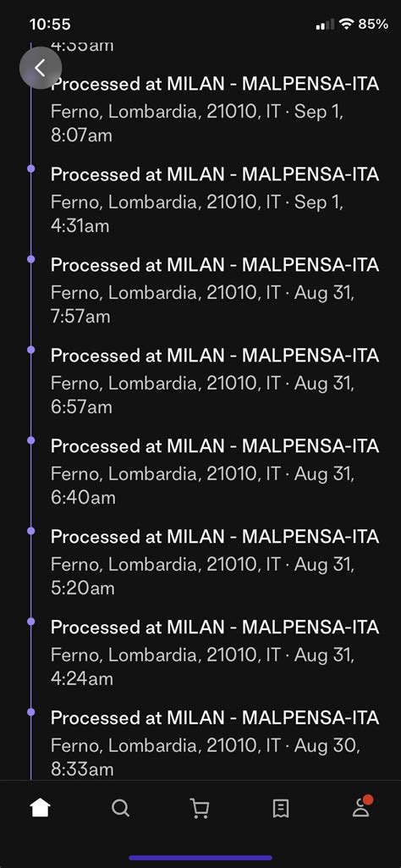This screenshot has height=868, width=401.
Task: Open the Home tab icon
Action: click(x=41, y=809)
